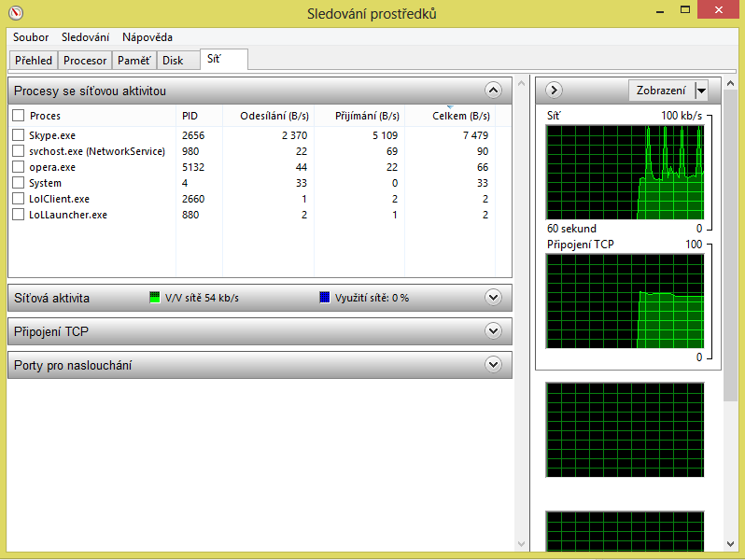This screenshot has width=745, height=560.
Task: Click the total value 7 479
Action: tap(475, 135)
